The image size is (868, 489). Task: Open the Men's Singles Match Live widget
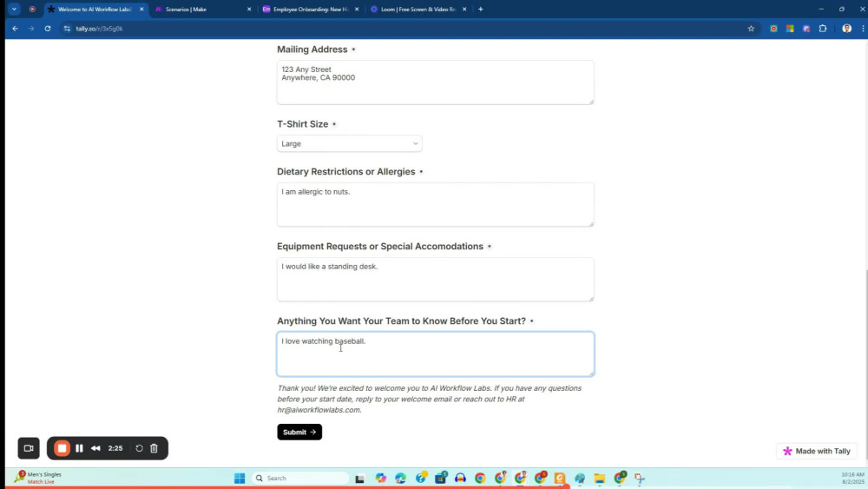pyautogui.click(x=37, y=478)
